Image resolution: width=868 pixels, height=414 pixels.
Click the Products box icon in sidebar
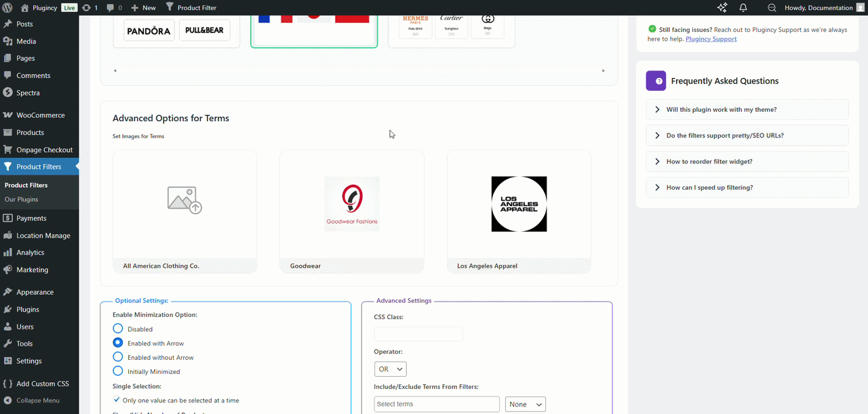(7, 132)
